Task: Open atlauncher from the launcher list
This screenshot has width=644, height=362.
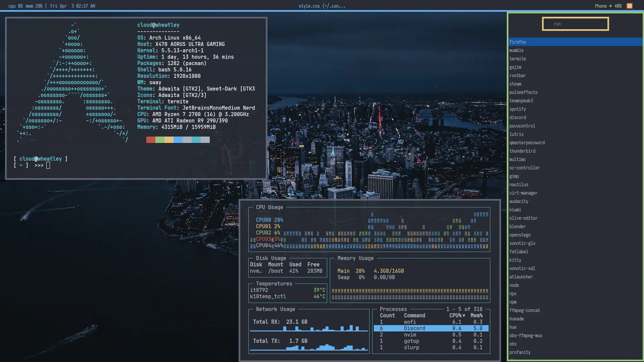Action: tap(576, 277)
